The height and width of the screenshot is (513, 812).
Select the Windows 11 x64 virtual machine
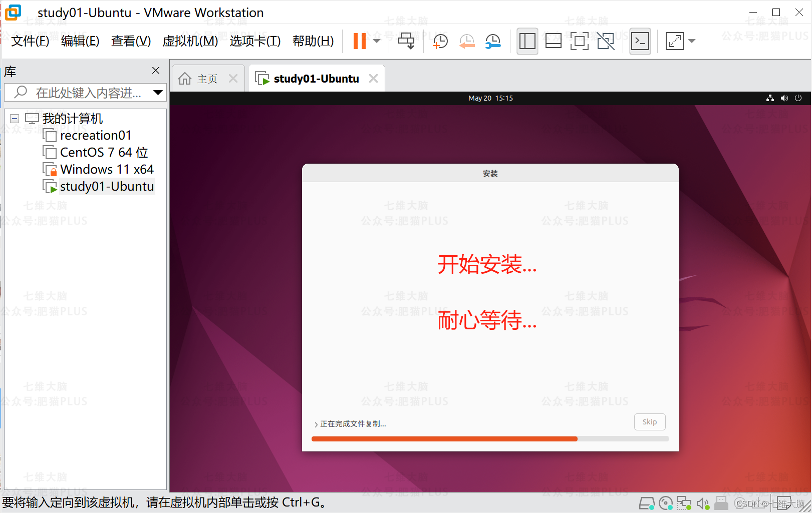[x=107, y=170]
